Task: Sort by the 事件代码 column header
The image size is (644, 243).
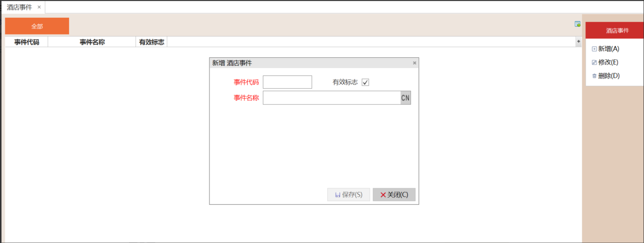Action: coord(26,42)
